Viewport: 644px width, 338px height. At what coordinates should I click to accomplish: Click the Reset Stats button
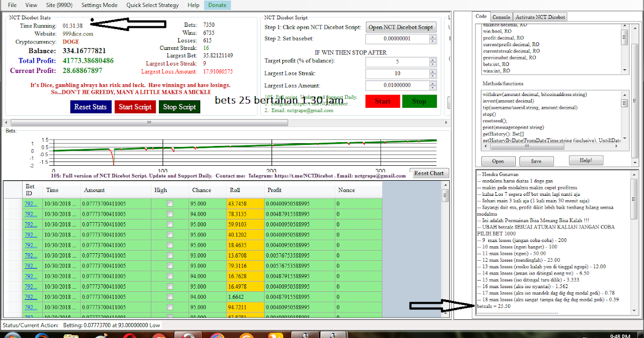(x=90, y=107)
